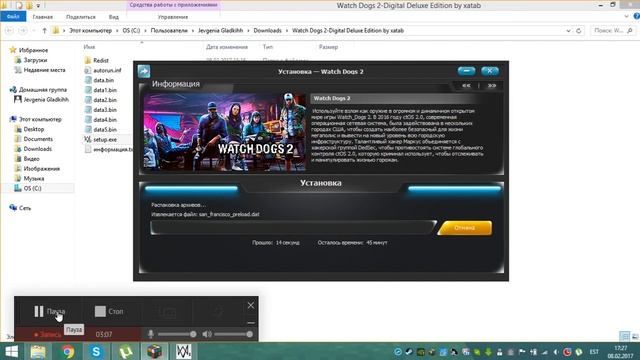Sort files by the Имя column header
The image size is (640, 360).
tap(89, 47)
